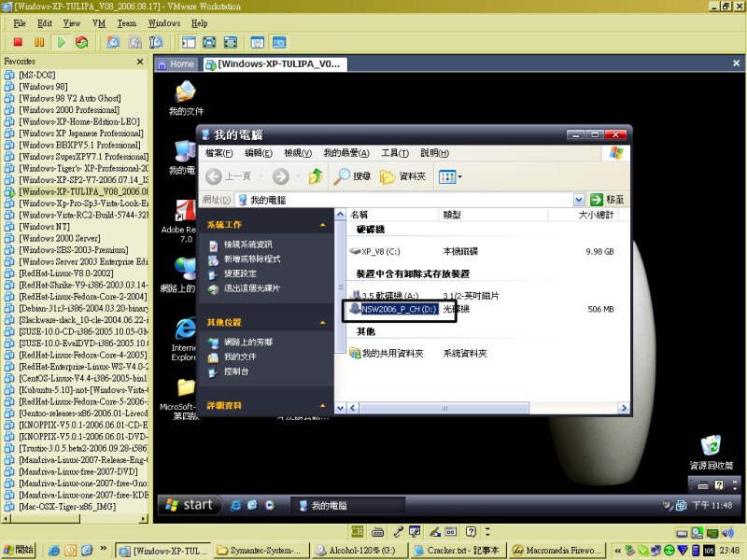Click the Full Screen toolbar icon

pos(209,42)
